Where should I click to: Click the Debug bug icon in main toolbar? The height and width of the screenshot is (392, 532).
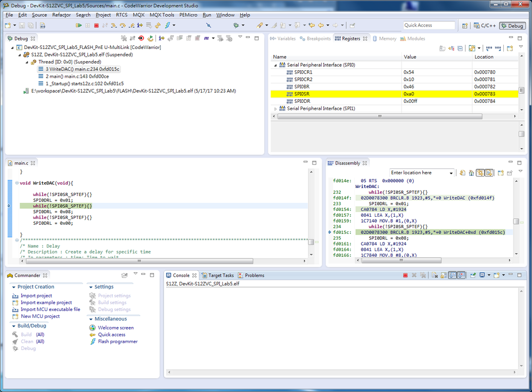[236, 25]
